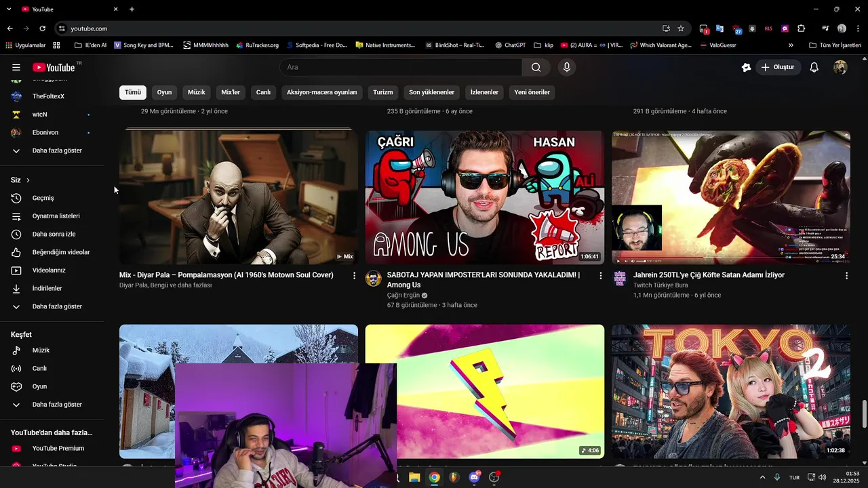The height and width of the screenshot is (488, 868).
Task: Select the Tümü filter chip
Action: click(x=133, y=92)
